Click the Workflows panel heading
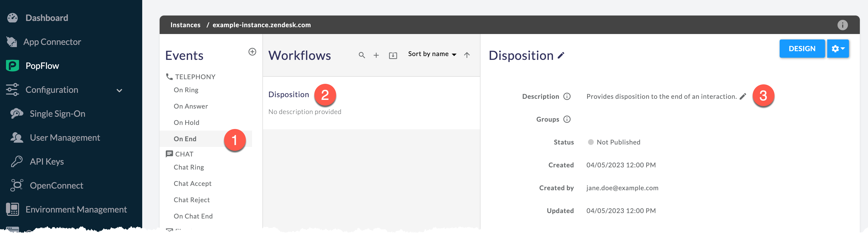The height and width of the screenshot is (246, 868). pyautogui.click(x=299, y=56)
